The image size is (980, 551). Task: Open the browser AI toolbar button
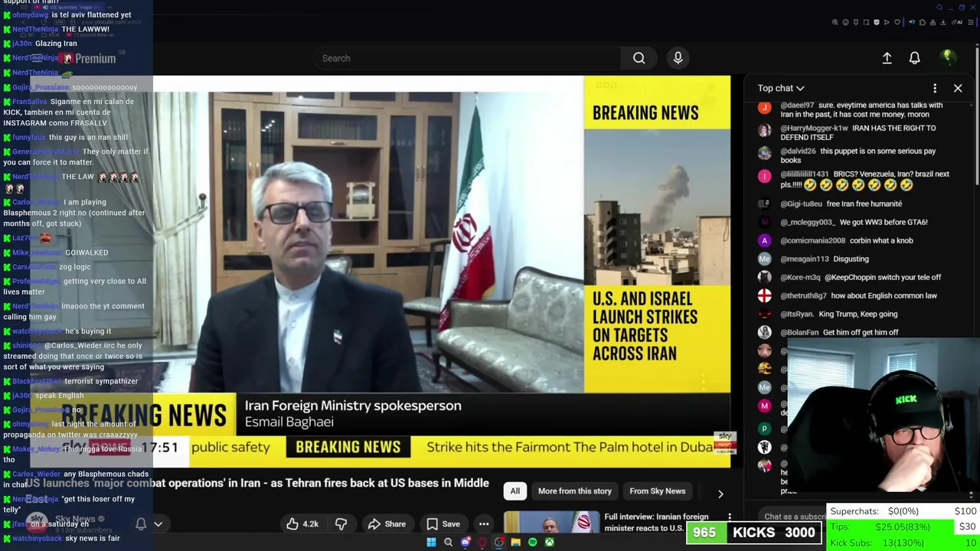point(955,22)
